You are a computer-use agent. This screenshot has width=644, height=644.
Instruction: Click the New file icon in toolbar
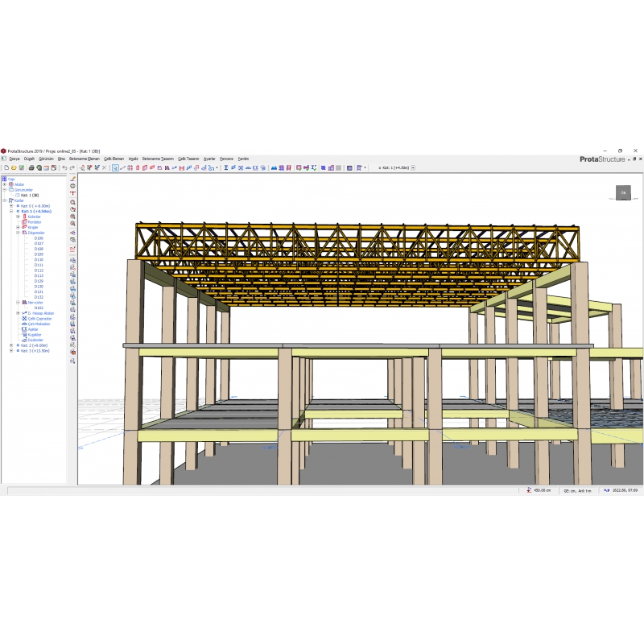click(5, 168)
